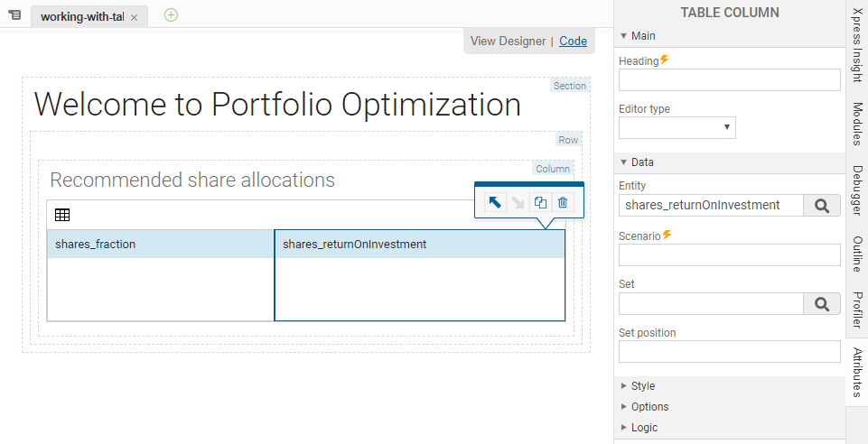
Task: Click into the Heading input field
Action: [729, 79]
